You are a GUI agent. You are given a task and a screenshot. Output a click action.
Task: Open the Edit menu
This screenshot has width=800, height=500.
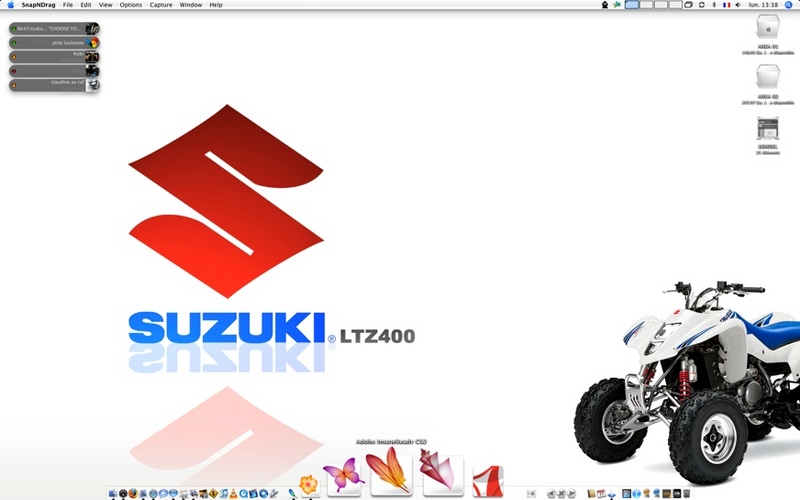point(86,5)
